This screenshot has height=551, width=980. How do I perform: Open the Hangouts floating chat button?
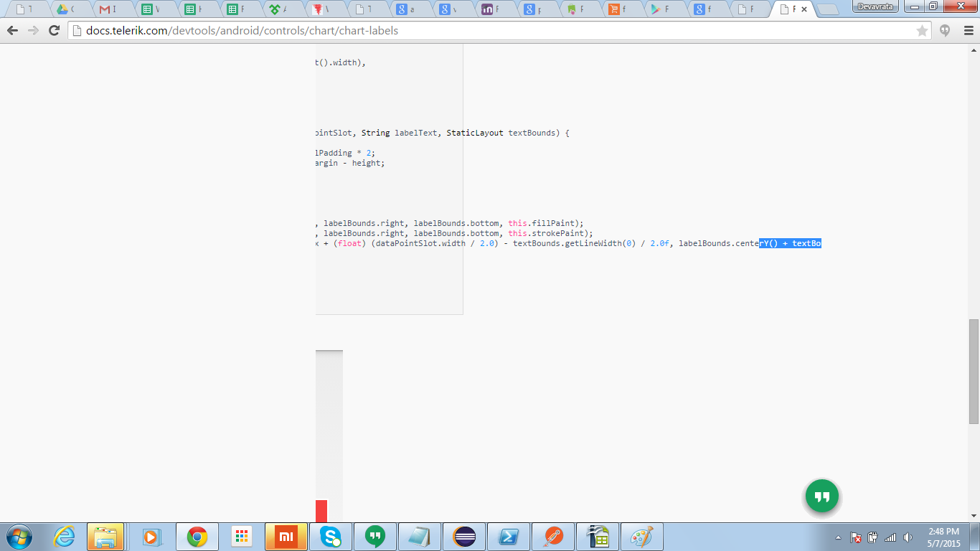(822, 496)
